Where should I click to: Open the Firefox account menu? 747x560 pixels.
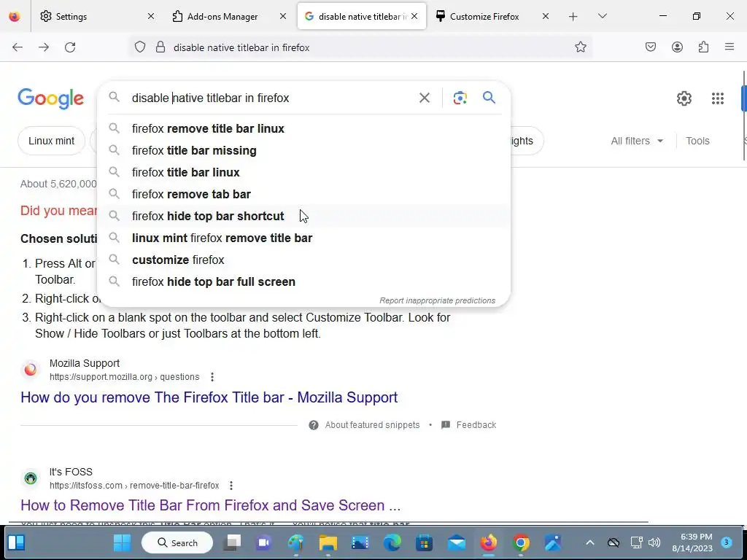pyautogui.click(x=677, y=47)
